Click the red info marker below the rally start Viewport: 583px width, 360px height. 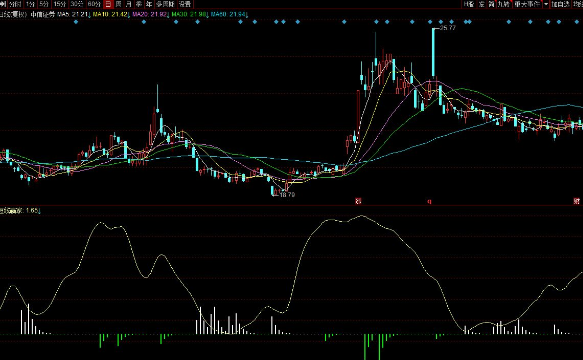[x=358, y=201]
